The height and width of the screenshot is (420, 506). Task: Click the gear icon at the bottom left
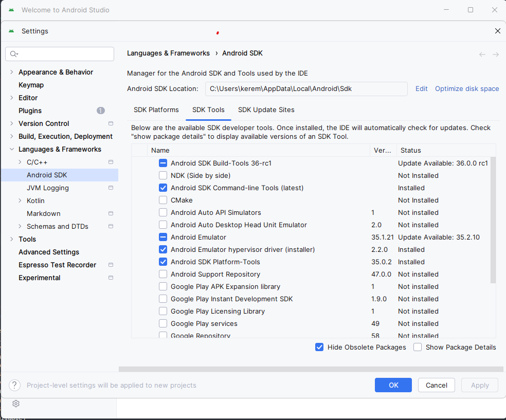[x=15, y=404]
